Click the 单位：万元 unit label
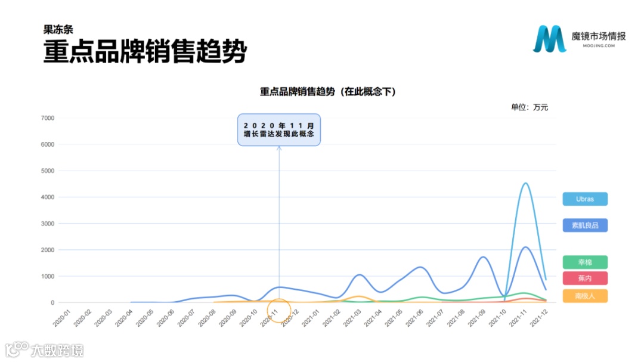Image resolution: width=644 pixels, height=362 pixels. tap(530, 107)
